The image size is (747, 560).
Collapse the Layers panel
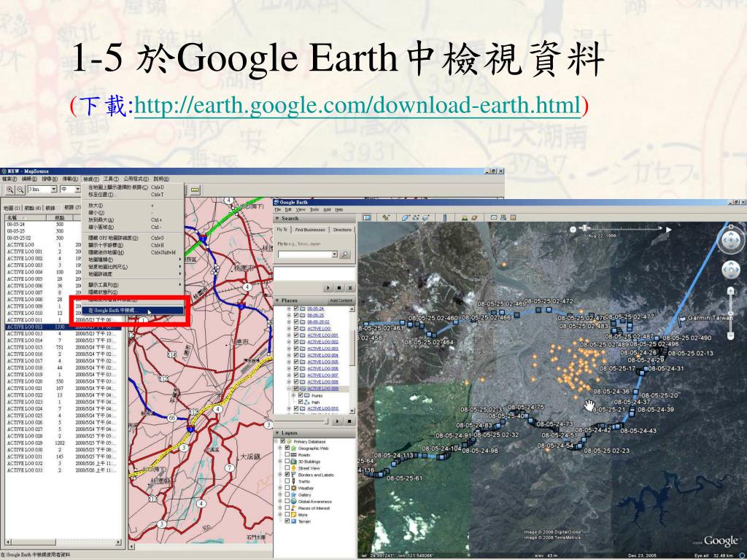pyautogui.click(x=277, y=433)
